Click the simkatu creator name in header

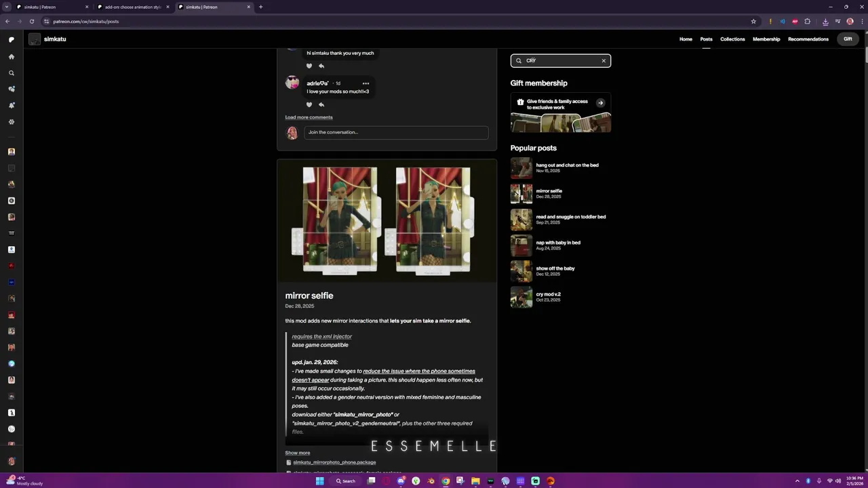pos(55,39)
